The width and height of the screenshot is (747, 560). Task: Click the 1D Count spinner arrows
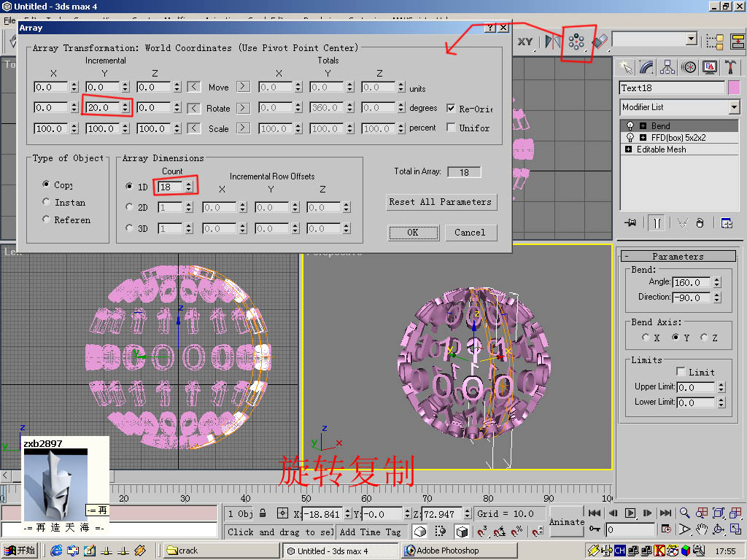[x=189, y=187]
